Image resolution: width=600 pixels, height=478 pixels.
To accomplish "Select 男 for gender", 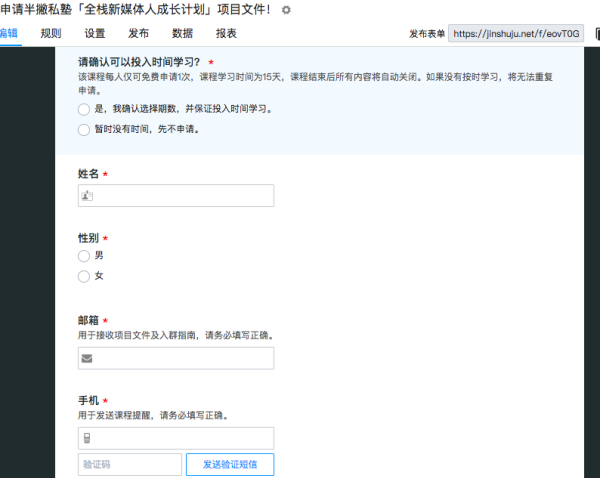I will (x=84, y=255).
